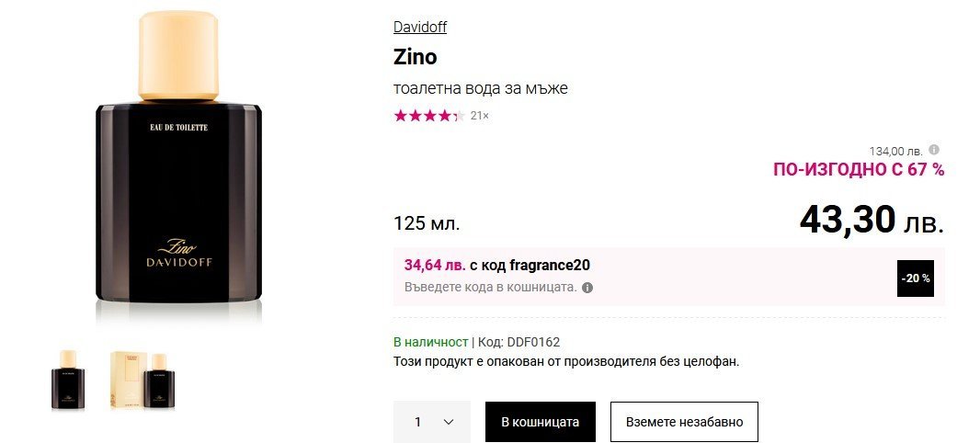Select the thumbnail showing bottle with box
Image resolution: width=980 pixels, height=443 pixels.
(142, 380)
